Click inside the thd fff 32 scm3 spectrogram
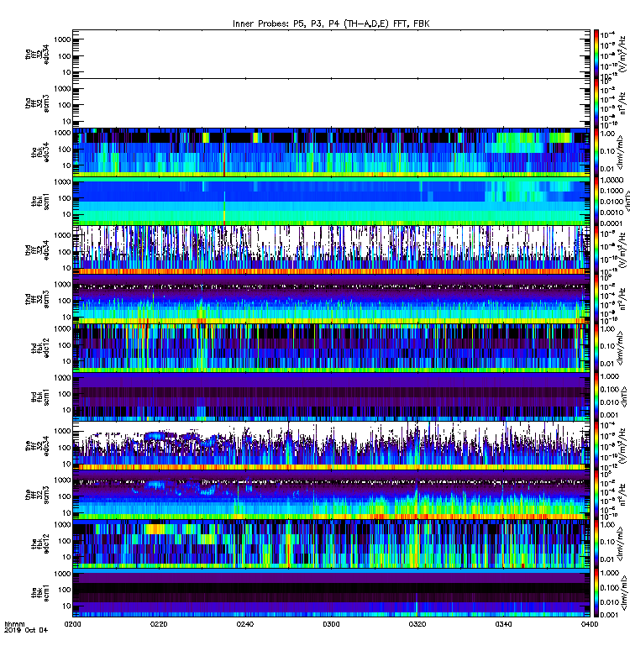The width and height of the screenshot is (630, 672). pos(331,299)
